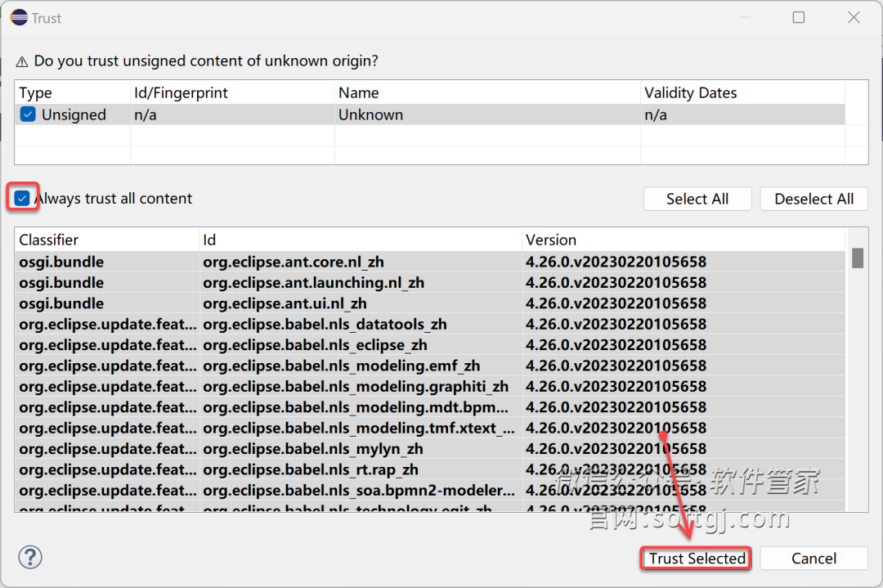Click the Eclipse logo in title bar
Viewport: 883px width, 588px height.
(19, 17)
